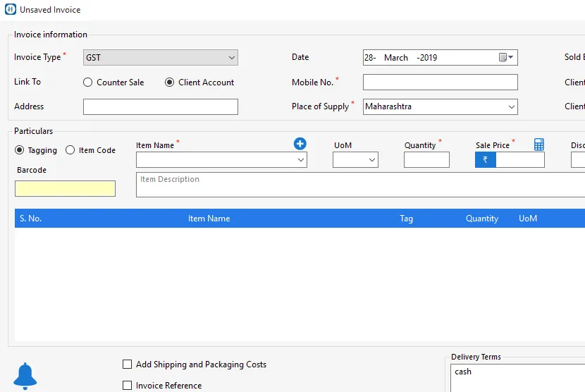The height and width of the screenshot is (392, 585).
Task: Choose the Item Code radio button
Action: 70,150
